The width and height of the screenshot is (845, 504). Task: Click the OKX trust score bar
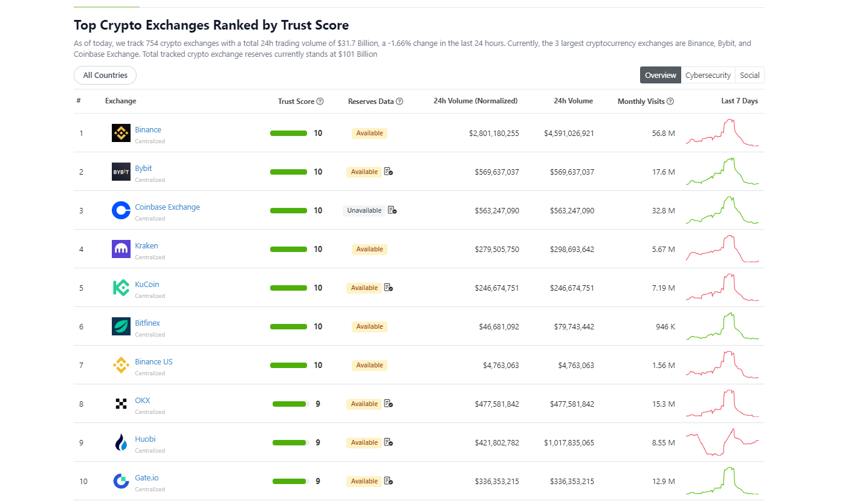tap(291, 404)
